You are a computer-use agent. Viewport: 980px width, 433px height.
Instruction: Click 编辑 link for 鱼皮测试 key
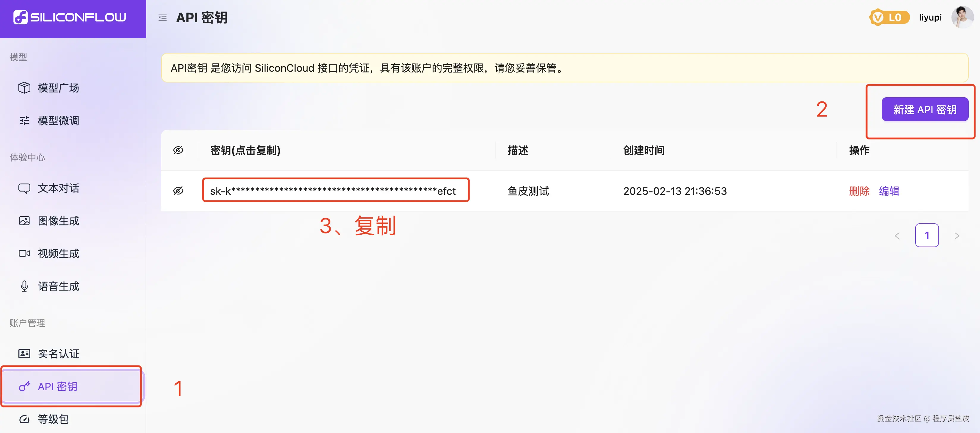click(889, 191)
